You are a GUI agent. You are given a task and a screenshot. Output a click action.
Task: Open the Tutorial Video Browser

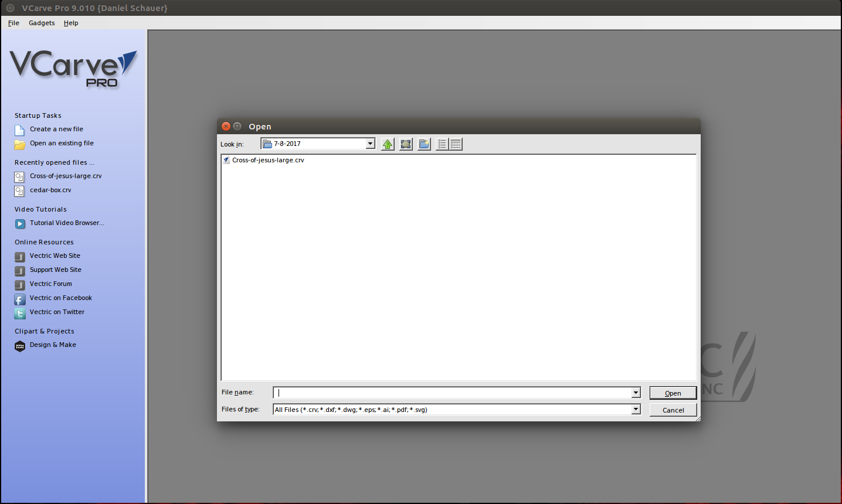(x=67, y=223)
